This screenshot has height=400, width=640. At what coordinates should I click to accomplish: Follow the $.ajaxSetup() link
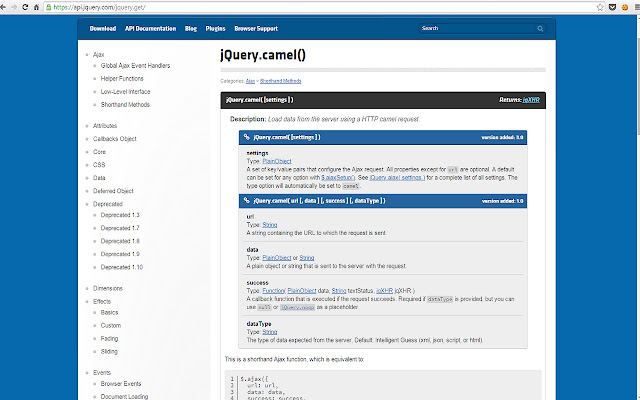click(338, 178)
